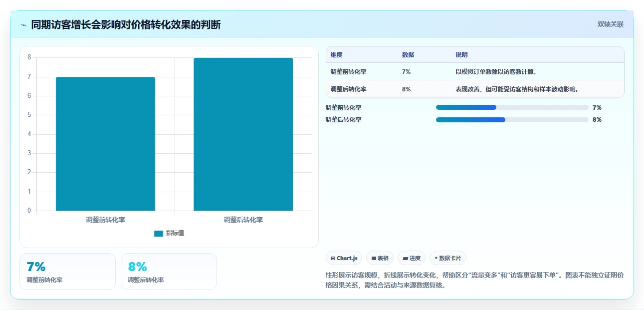Image resolution: width=644 pixels, height=310 pixels.
Task: Click the 8% value in table
Action: 406,89
